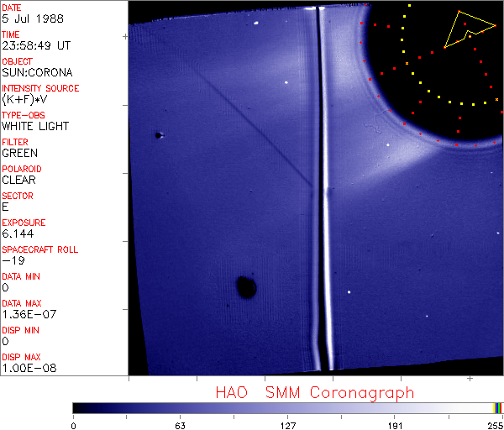Select the exposure value 6.144
The height and width of the screenshot is (430, 504).
pyautogui.click(x=18, y=234)
